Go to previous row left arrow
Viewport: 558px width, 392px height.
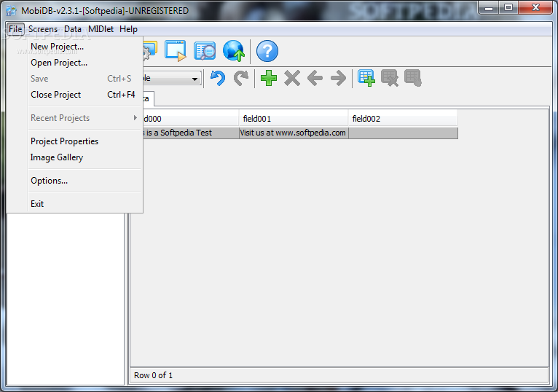pos(315,79)
